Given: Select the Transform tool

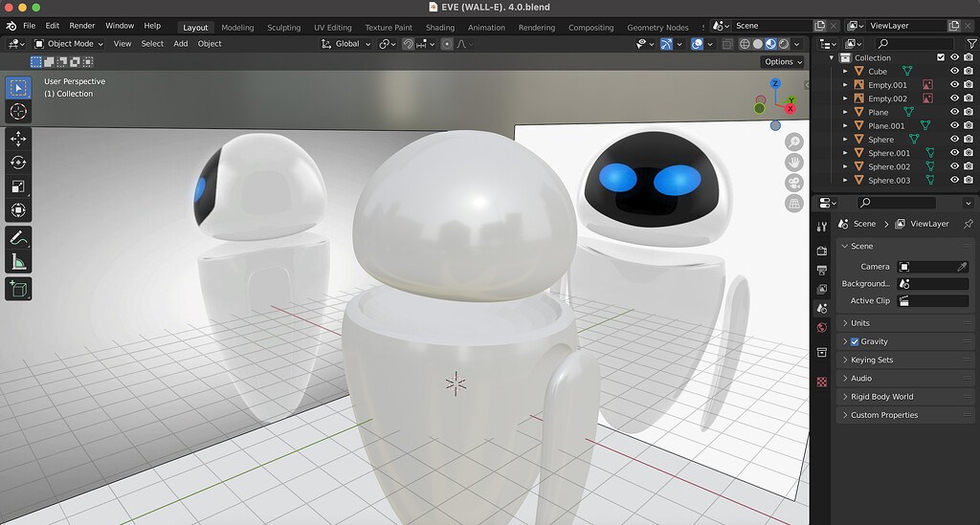Looking at the screenshot, I should point(18,210).
